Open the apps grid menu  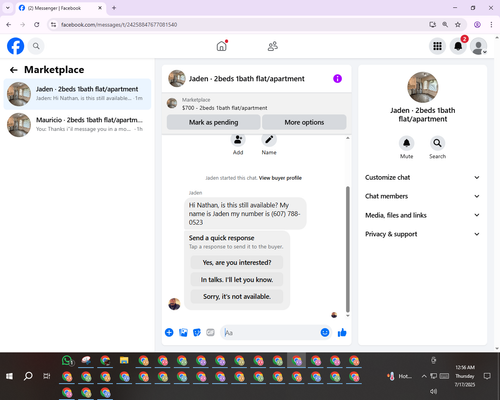[437, 46]
